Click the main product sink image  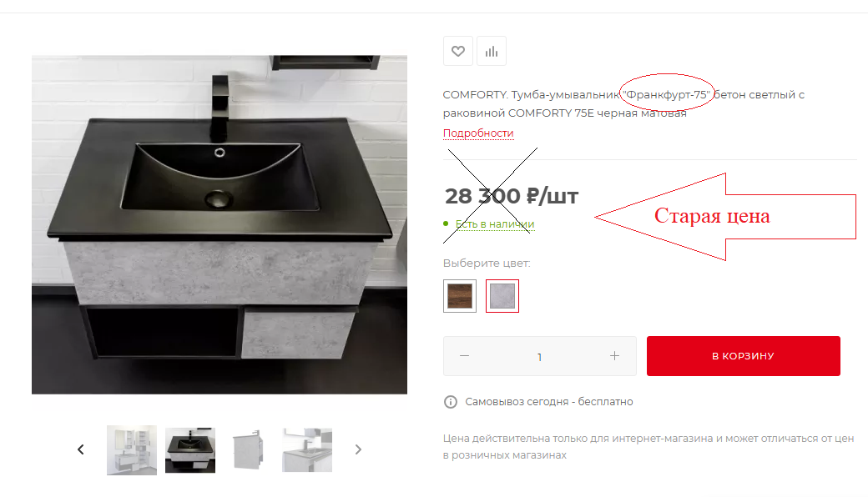pos(220,224)
